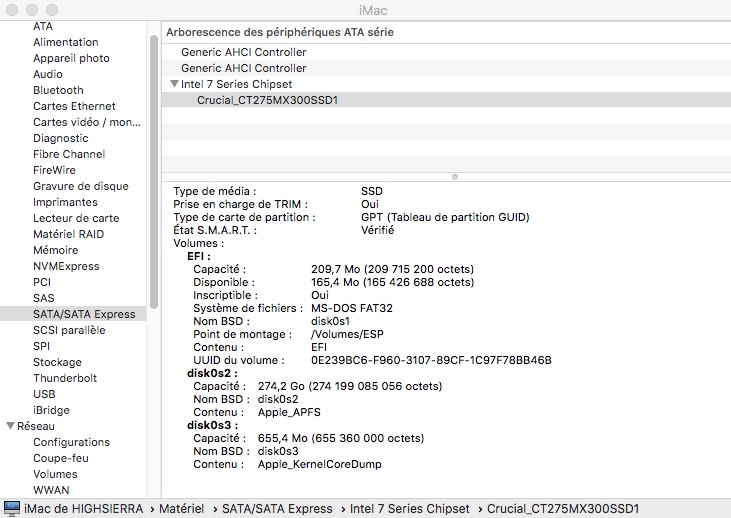Click the pane divider handle dot
Image resolution: width=731 pixels, height=518 pixels.
tap(455, 177)
